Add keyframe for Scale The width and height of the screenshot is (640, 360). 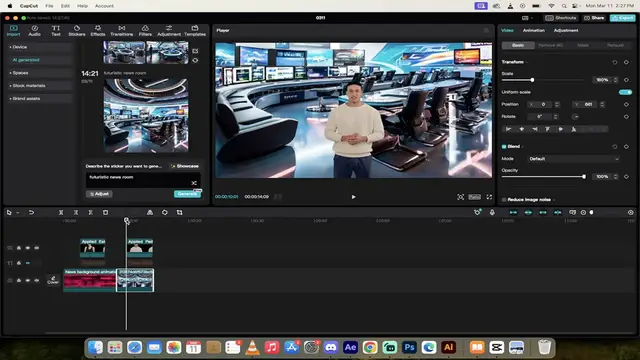pos(626,80)
